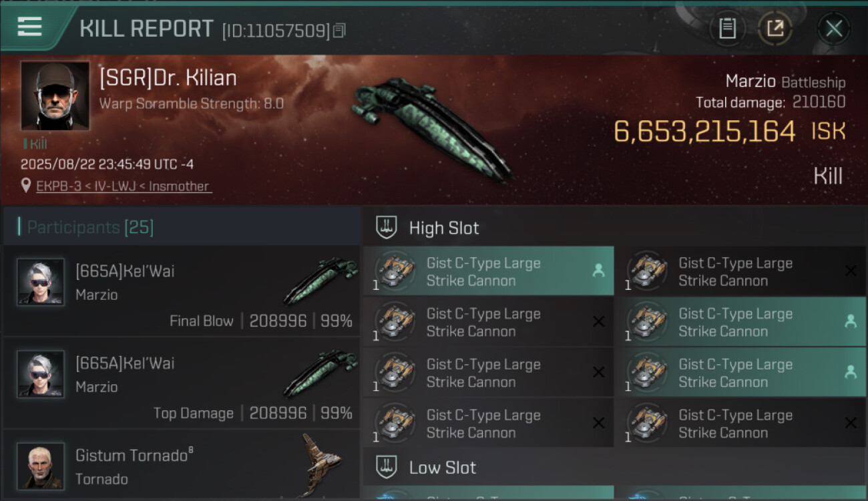Click Dr. Kilian's character portrait
The height and width of the screenshot is (501, 868).
(x=55, y=96)
